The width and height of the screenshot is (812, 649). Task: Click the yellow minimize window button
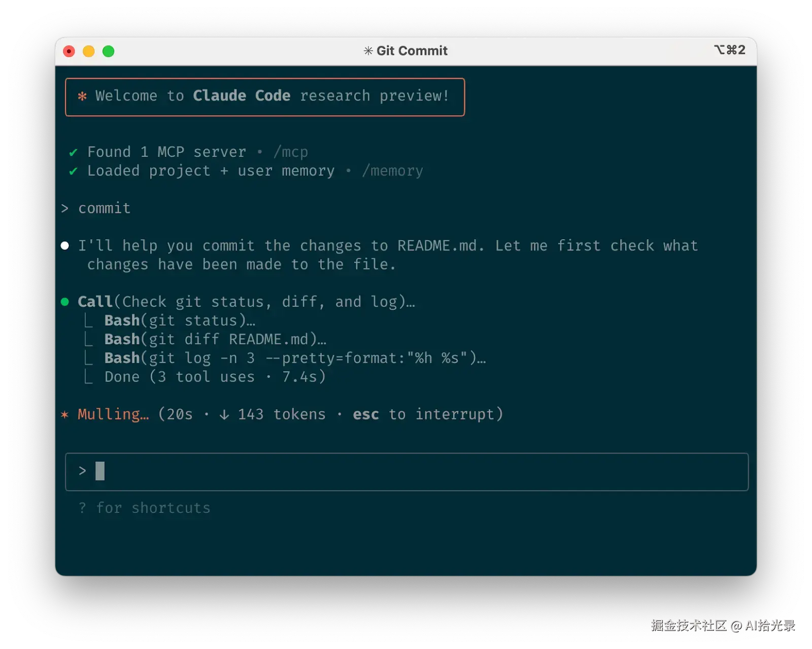point(89,51)
